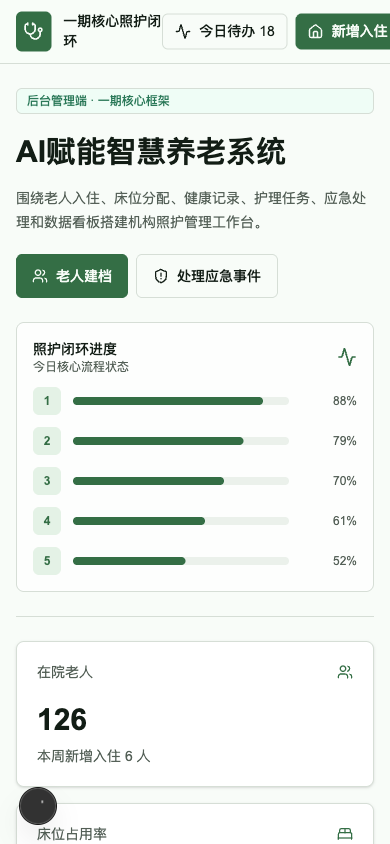
Task: Click the 新增入住 button
Action: pos(343,32)
